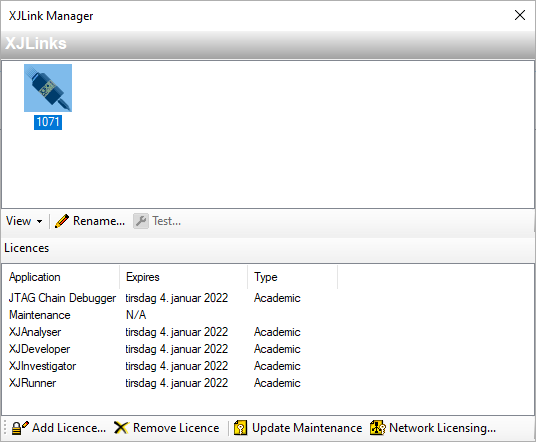The width and height of the screenshot is (536, 442).
Task: Sort licences by Application column header
Action: 61,277
